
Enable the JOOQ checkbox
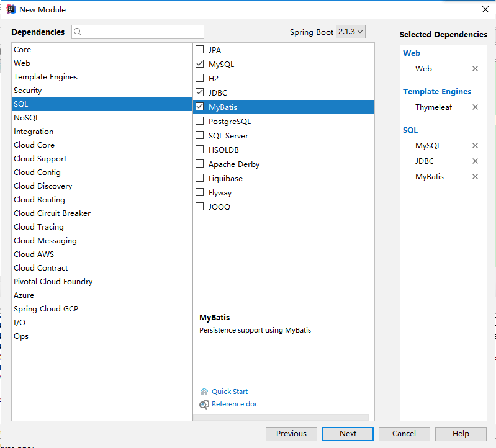click(200, 207)
